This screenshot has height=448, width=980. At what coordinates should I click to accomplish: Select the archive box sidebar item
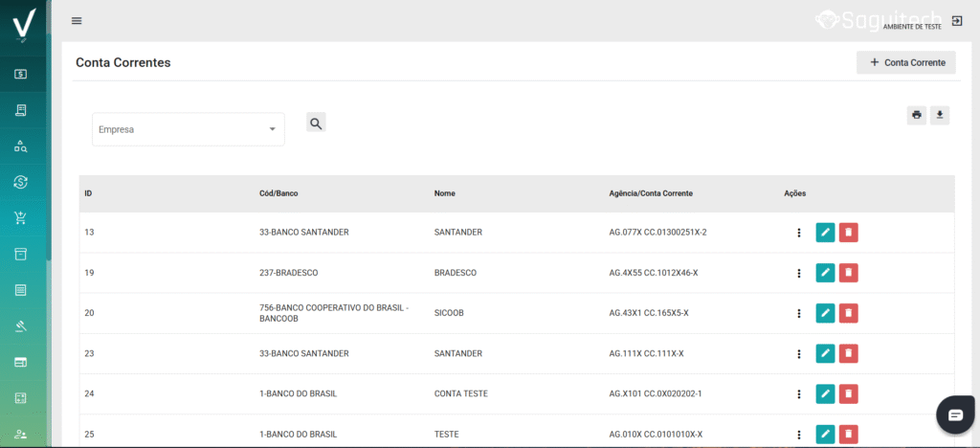point(21,254)
